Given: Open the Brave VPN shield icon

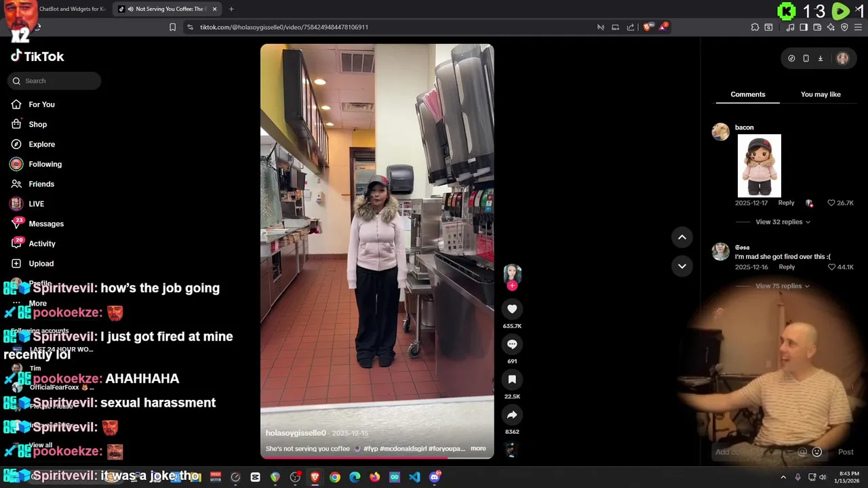Looking at the screenshot, I should tap(844, 27).
